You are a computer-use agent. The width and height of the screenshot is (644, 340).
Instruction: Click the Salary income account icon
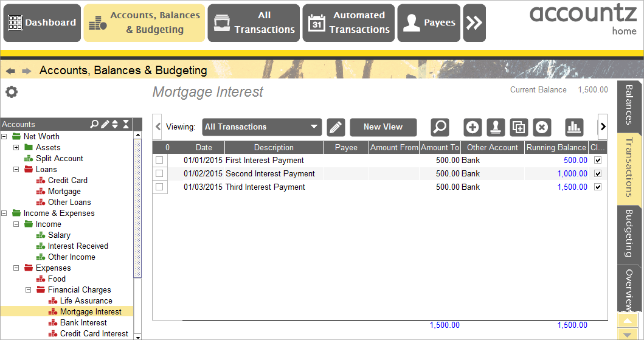(41, 235)
